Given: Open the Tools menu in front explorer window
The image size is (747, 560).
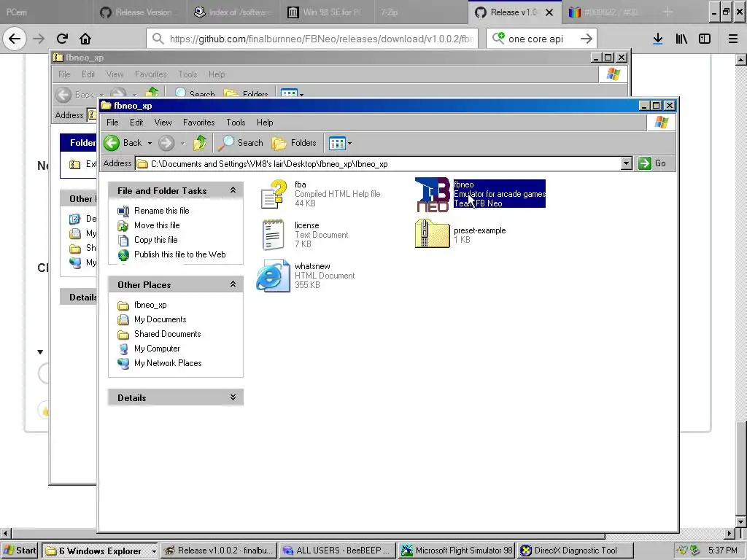Looking at the screenshot, I should click(x=236, y=122).
